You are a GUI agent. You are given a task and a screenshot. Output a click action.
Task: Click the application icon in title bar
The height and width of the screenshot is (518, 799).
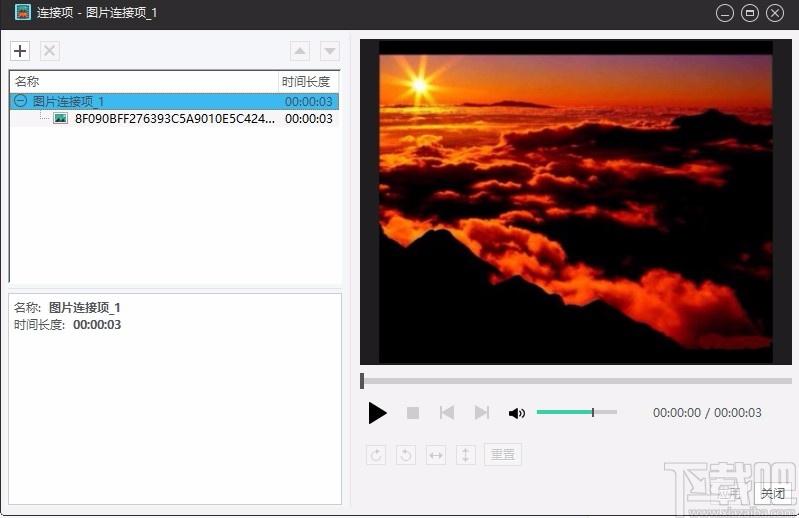23,12
